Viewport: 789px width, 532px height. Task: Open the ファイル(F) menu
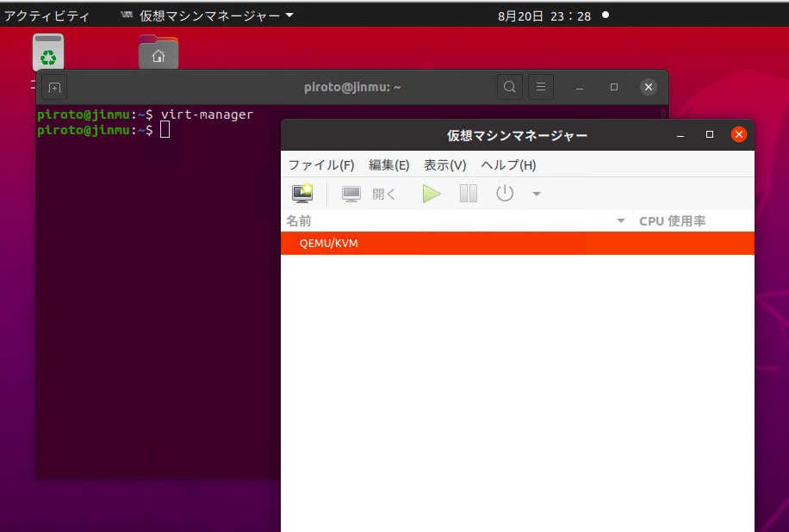click(320, 165)
